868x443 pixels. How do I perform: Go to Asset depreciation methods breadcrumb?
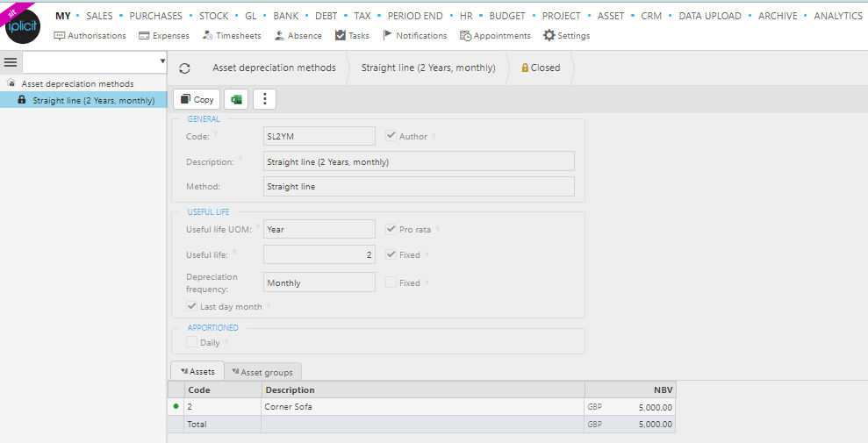tap(274, 68)
